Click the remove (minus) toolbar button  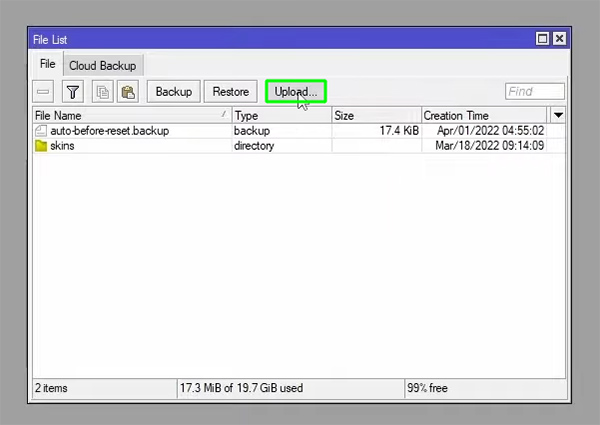pos(45,92)
